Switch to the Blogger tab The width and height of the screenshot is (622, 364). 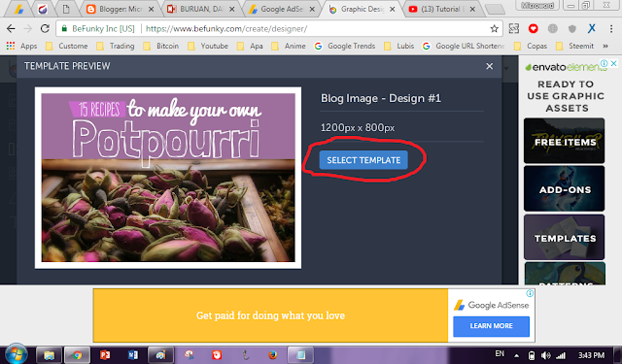(x=121, y=9)
